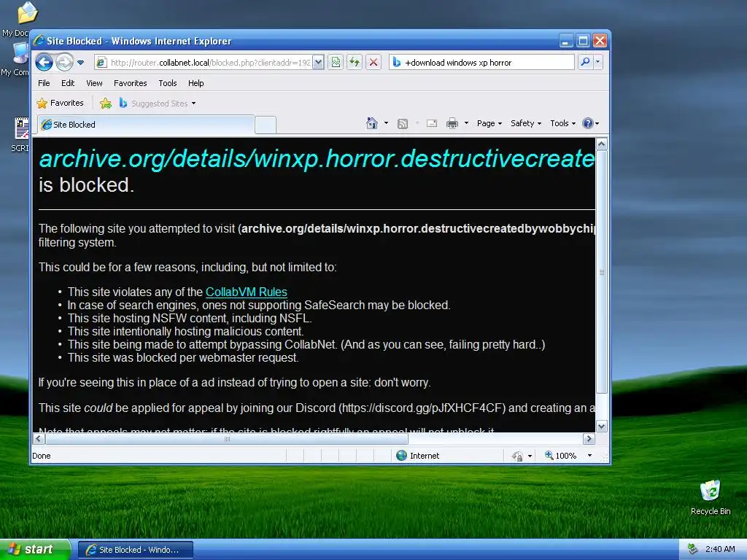Click the vertical scrollbar up arrow
Screen dimensions: 747x560
tap(602, 144)
